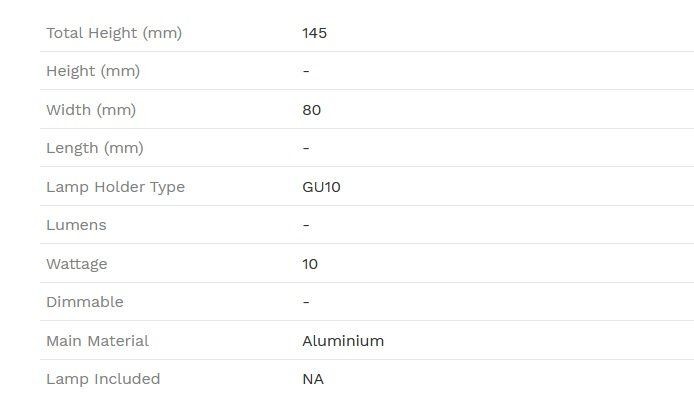Screen dimensions: 694x396
Task: Click the wattage value 10
Action: click(310, 264)
